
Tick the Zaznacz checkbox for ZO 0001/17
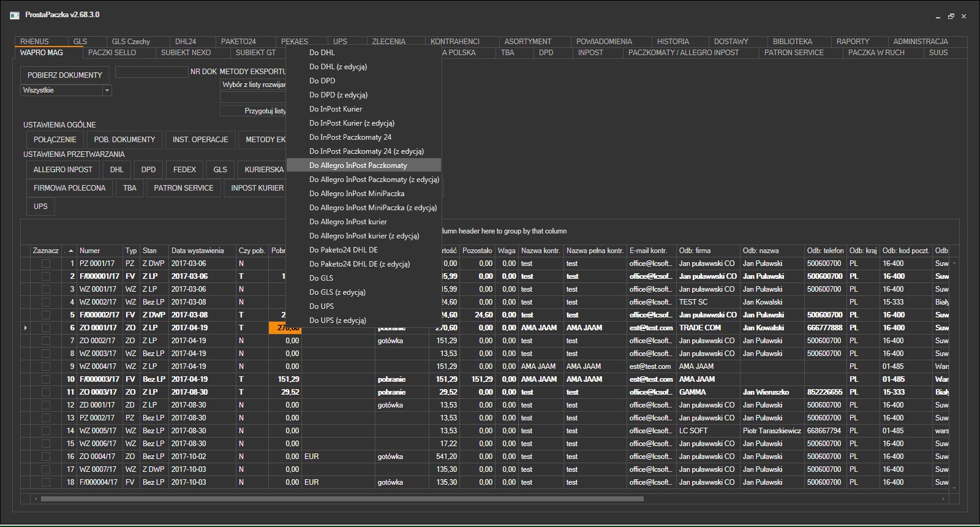(x=45, y=328)
